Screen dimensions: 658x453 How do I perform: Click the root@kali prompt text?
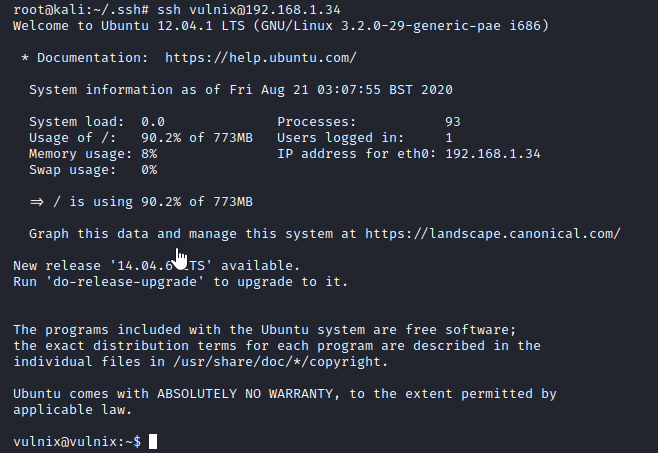coord(81,9)
